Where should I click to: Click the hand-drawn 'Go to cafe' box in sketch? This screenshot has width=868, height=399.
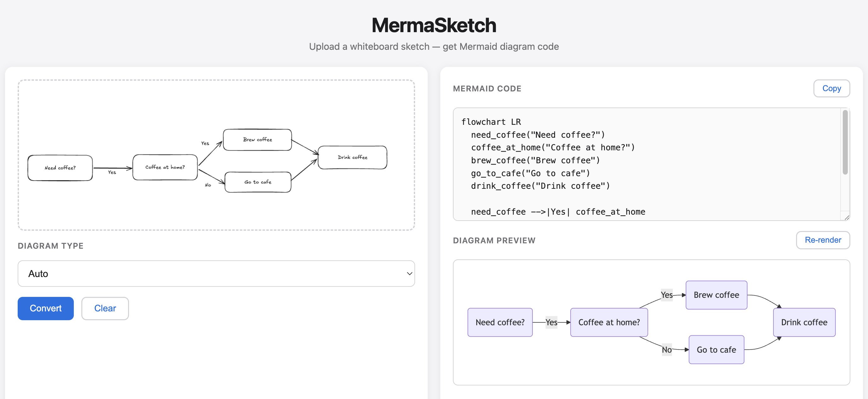click(258, 182)
